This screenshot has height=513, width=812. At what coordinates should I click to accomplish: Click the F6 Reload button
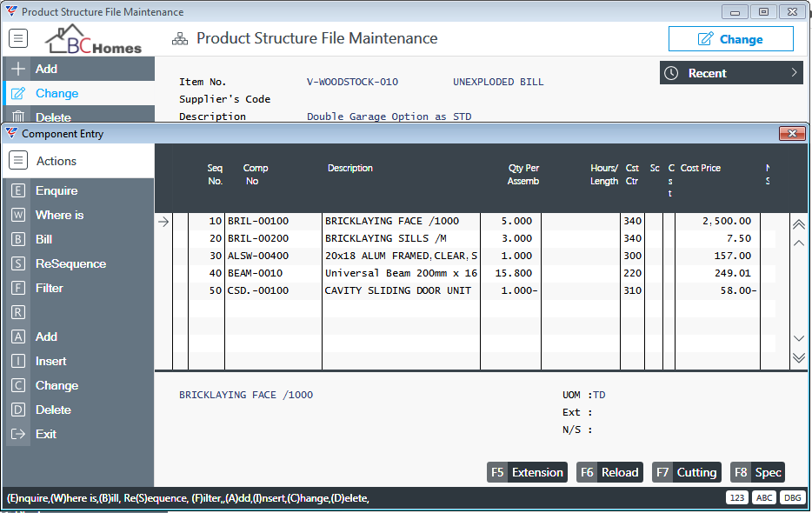click(609, 472)
